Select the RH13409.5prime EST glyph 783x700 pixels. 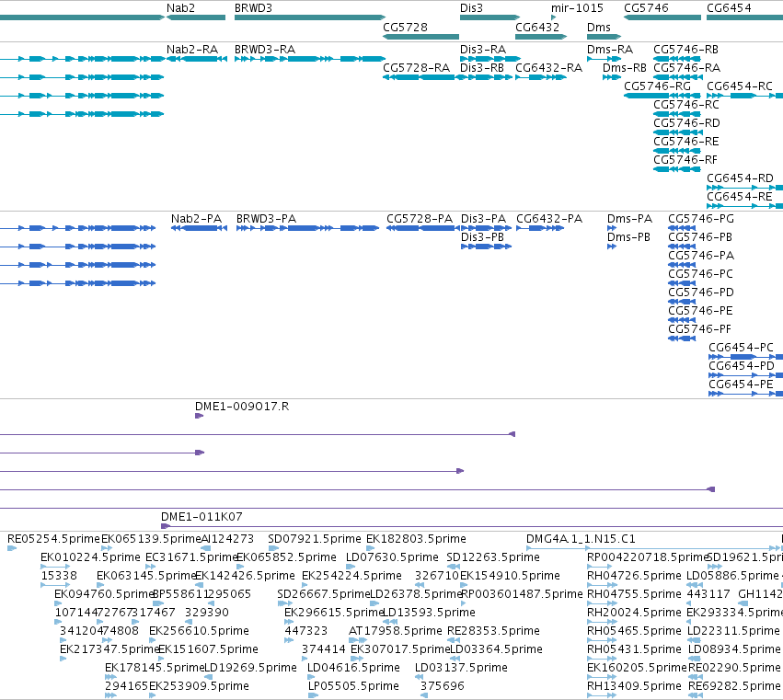coord(602,696)
